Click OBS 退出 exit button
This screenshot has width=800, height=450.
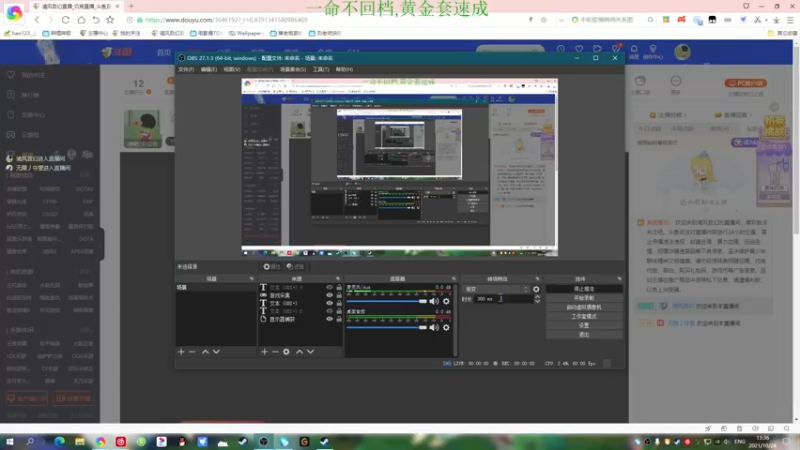click(x=584, y=335)
